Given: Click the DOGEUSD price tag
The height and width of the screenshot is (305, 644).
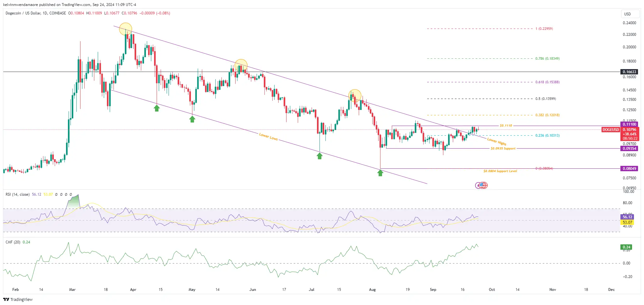Looking at the screenshot, I should click(611, 130).
